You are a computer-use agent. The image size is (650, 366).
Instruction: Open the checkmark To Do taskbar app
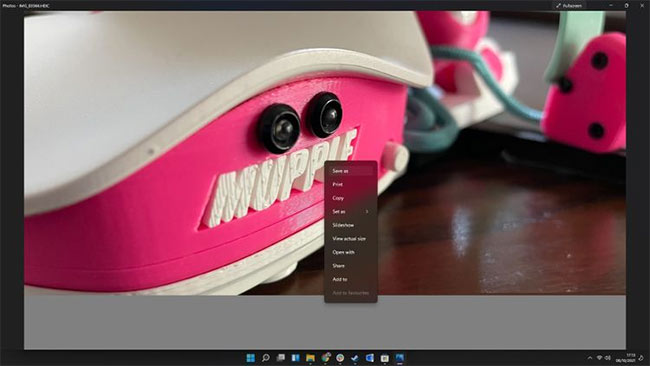pyautogui.click(x=355, y=358)
